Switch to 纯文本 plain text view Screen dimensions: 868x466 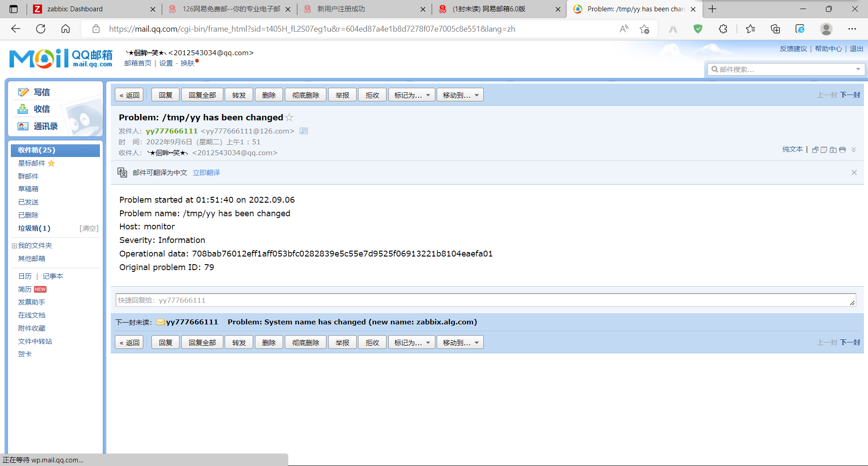tap(793, 149)
